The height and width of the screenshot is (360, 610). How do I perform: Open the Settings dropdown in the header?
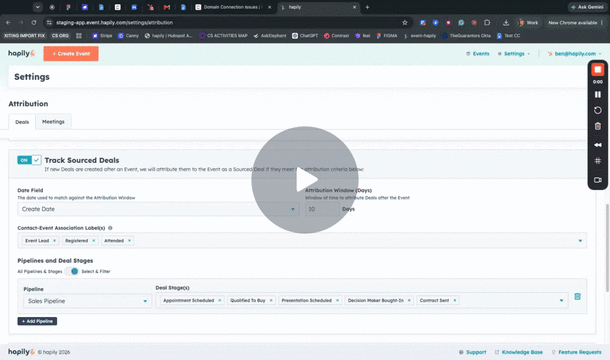514,54
